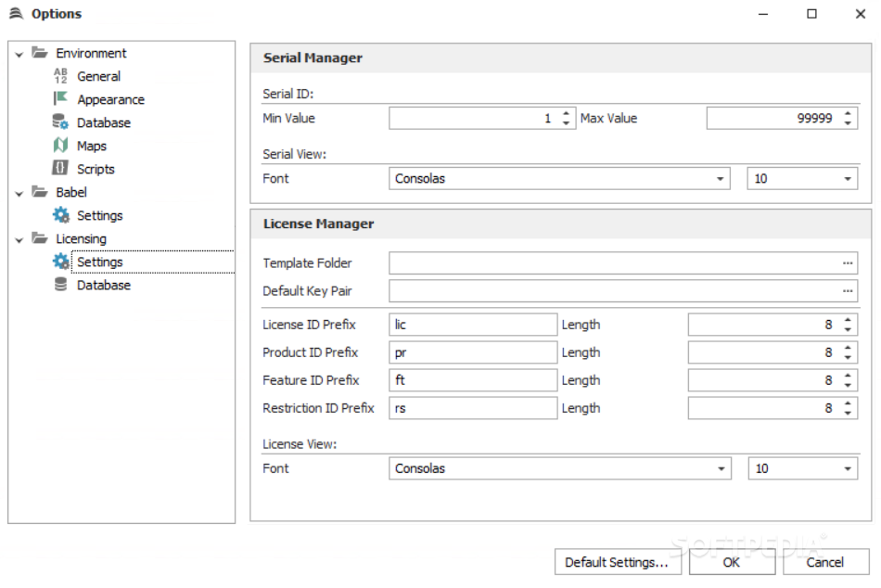Image resolution: width=881 pixels, height=588 pixels.
Task: Click the Default Settings... button
Action: [x=618, y=562]
